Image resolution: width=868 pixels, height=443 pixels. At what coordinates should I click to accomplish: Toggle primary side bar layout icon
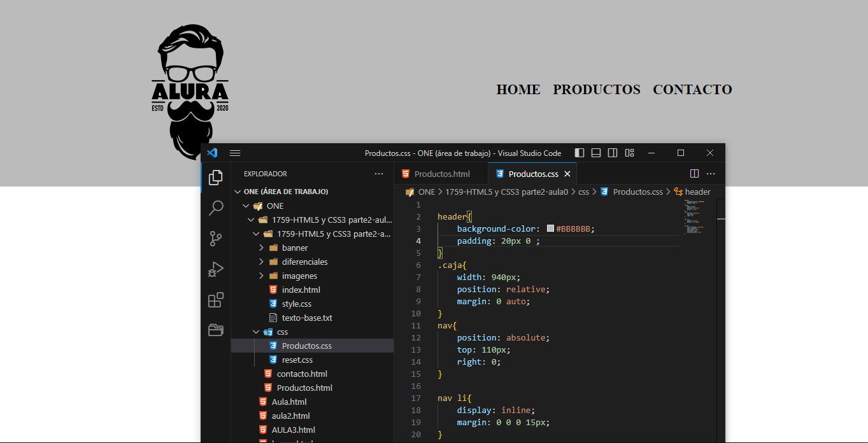coord(580,153)
